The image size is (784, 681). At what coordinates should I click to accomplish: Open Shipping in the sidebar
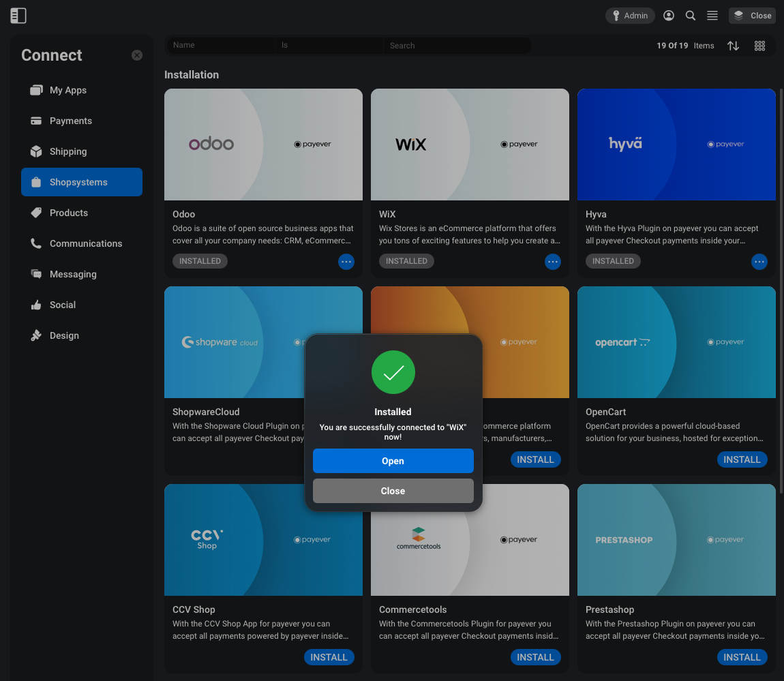[82, 151]
